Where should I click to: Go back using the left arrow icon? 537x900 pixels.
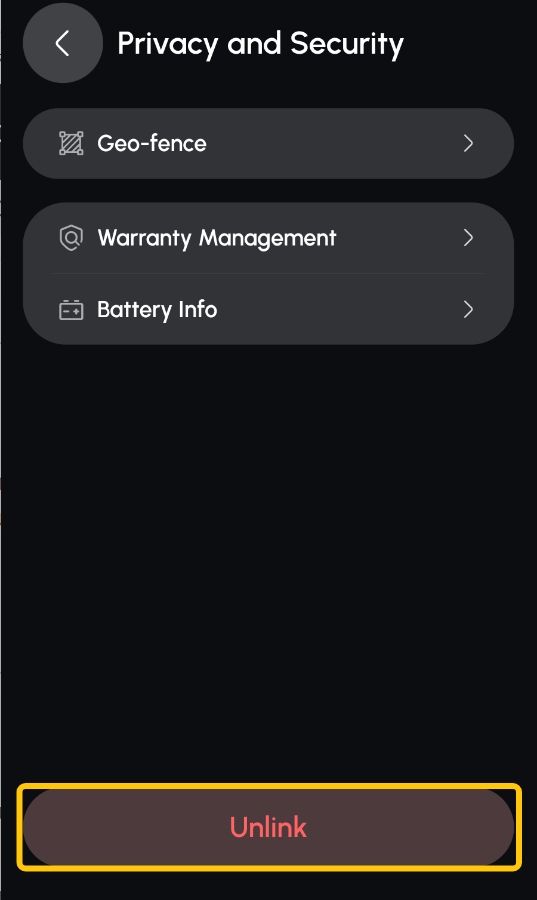click(x=62, y=43)
